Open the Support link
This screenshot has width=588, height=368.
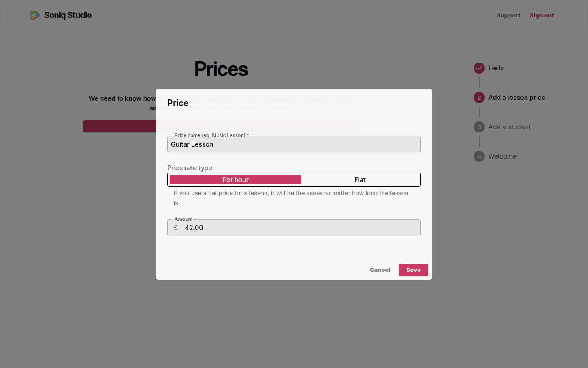[508, 15]
